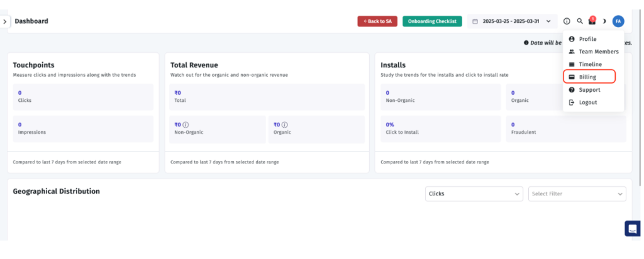Click the Total revenue card
The image size is (644, 259).
coord(267,97)
